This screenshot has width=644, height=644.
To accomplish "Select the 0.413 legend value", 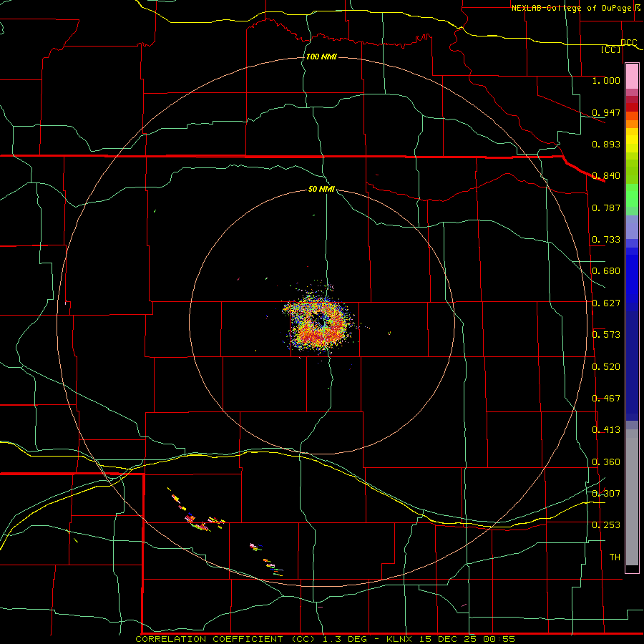I will click(x=606, y=430).
